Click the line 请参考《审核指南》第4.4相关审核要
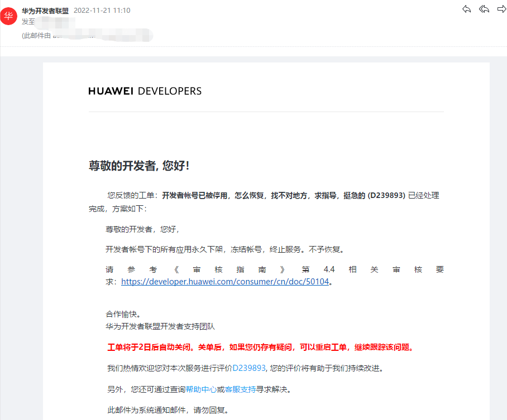The height and width of the screenshot is (420, 507). [x=275, y=269]
